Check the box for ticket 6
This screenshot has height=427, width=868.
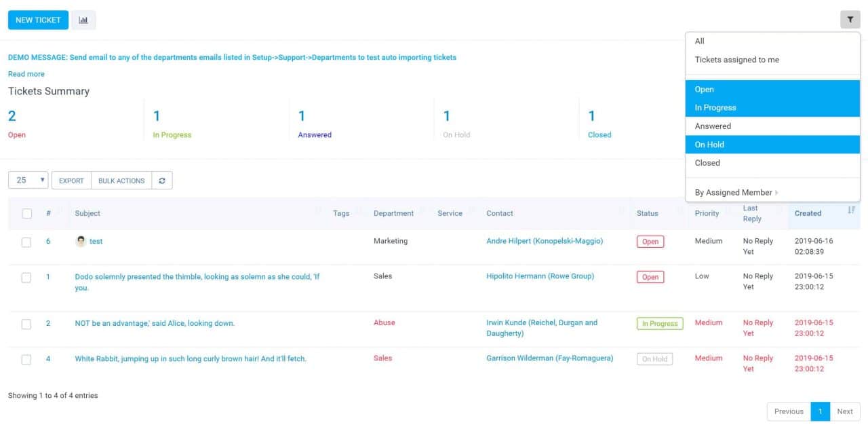click(x=26, y=242)
